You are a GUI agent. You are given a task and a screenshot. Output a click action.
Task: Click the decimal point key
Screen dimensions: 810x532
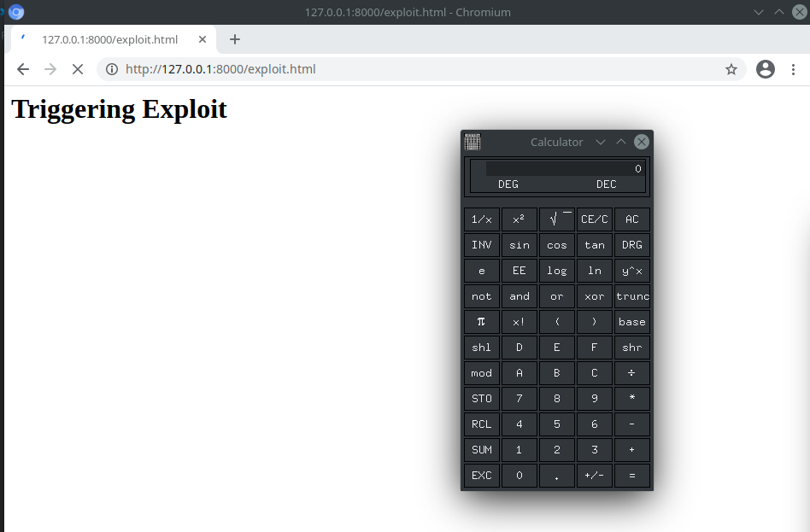pyautogui.click(x=557, y=475)
